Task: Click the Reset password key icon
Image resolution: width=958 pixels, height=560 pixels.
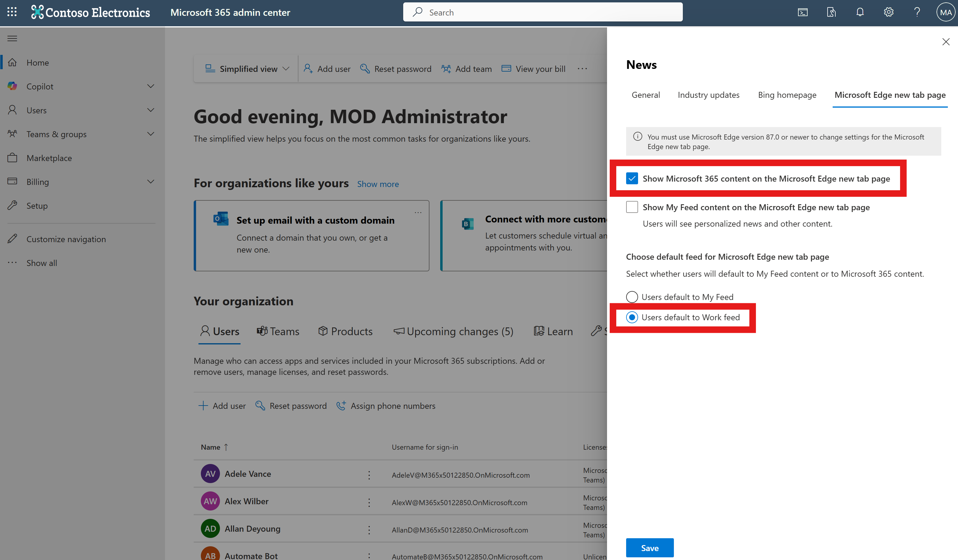Action: click(x=365, y=69)
